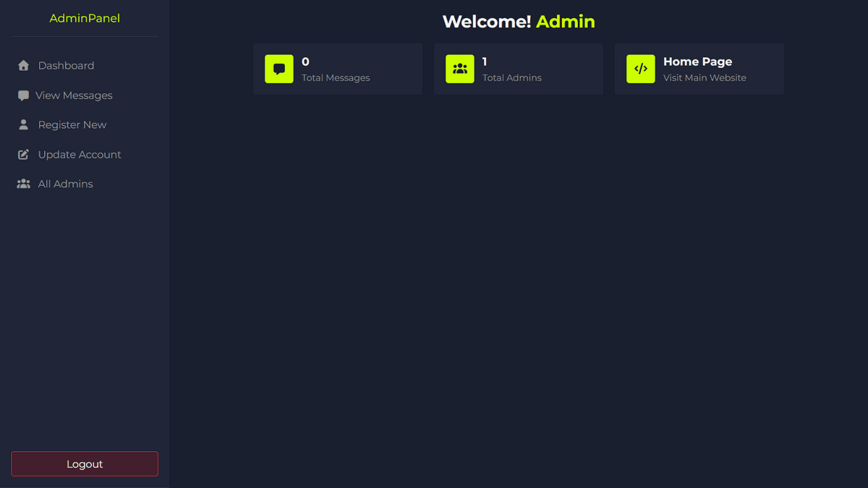The image size is (868, 488).
Task: Open the Dashboard menu label
Action: tap(66, 66)
